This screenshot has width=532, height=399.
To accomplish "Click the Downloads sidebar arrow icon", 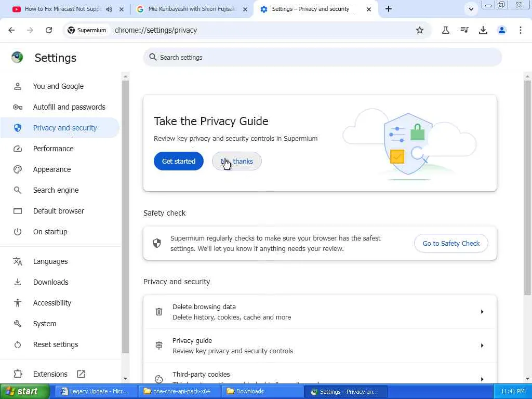I will (x=18, y=282).
